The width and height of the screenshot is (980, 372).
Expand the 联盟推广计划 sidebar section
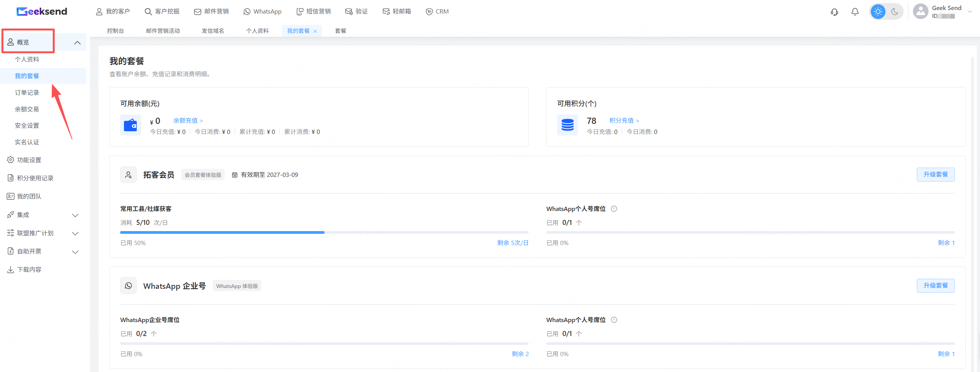[x=76, y=233]
